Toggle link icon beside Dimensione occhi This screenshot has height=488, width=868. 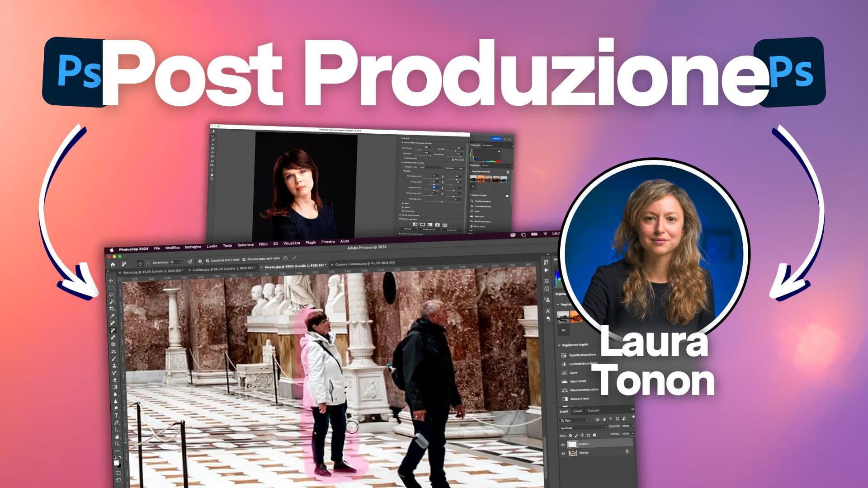point(443,177)
